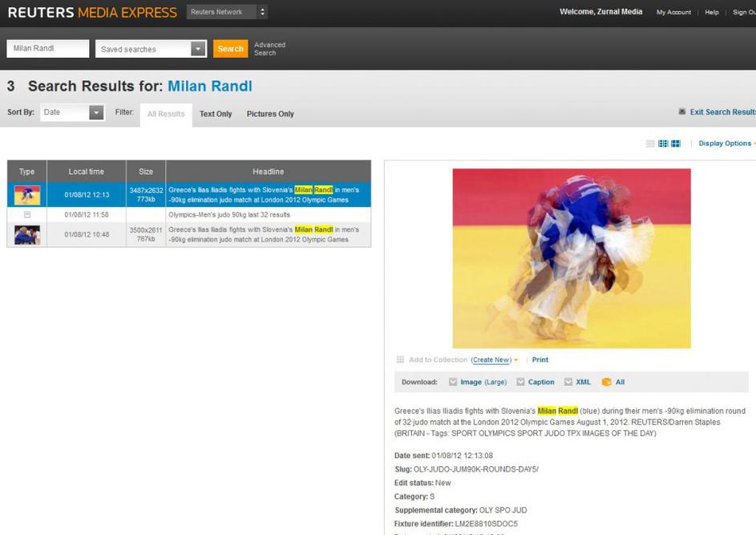756x535 pixels.
Task: Click the Add to Collection grid icon
Action: pyautogui.click(x=400, y=360)
